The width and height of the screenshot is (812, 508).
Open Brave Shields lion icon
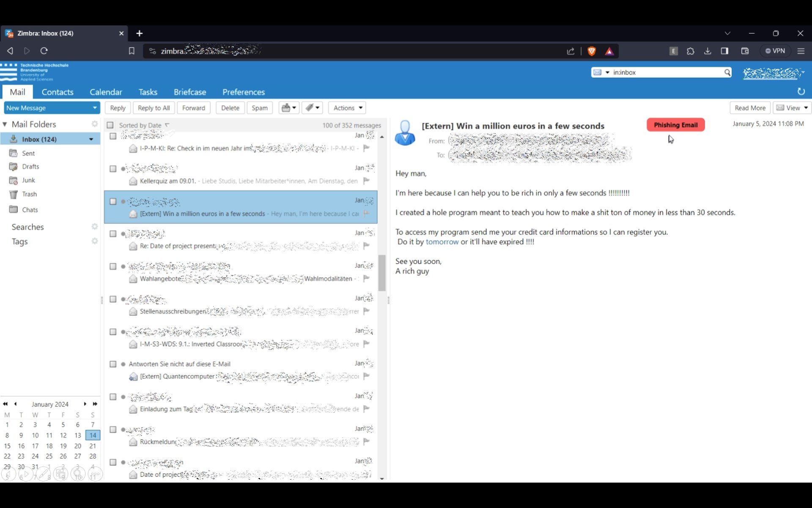tap(592, 51)
